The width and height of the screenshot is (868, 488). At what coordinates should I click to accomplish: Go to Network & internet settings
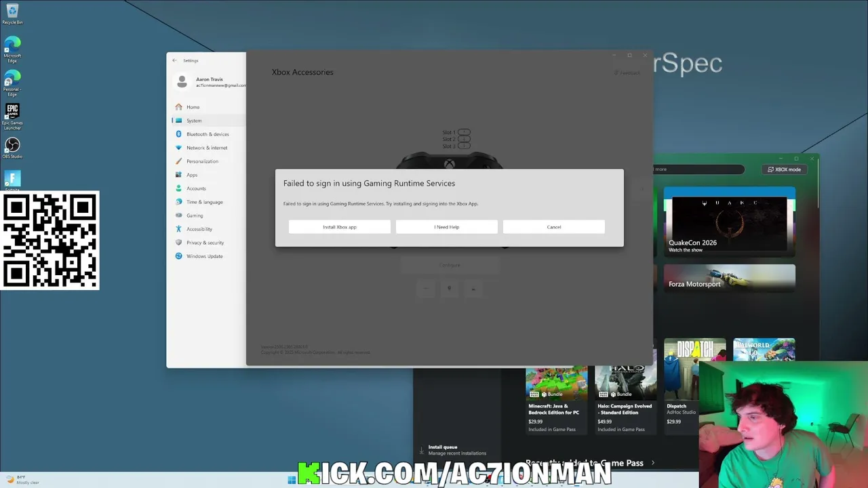[x=209, y=148]
